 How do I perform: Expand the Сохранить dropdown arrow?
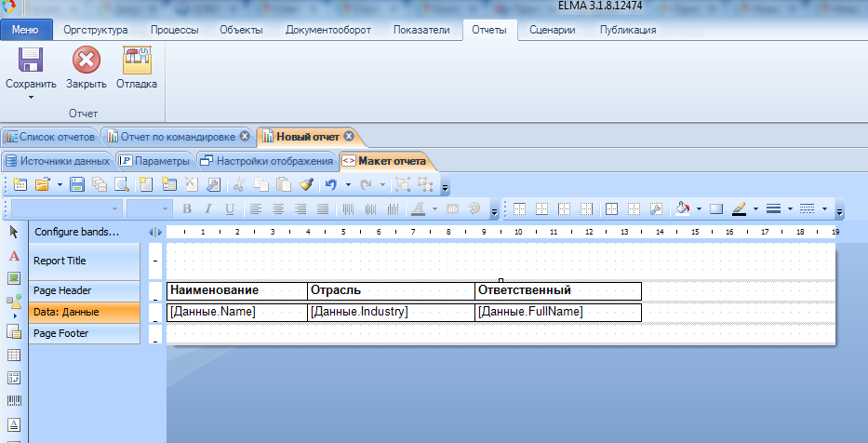[x=31, y=97]
